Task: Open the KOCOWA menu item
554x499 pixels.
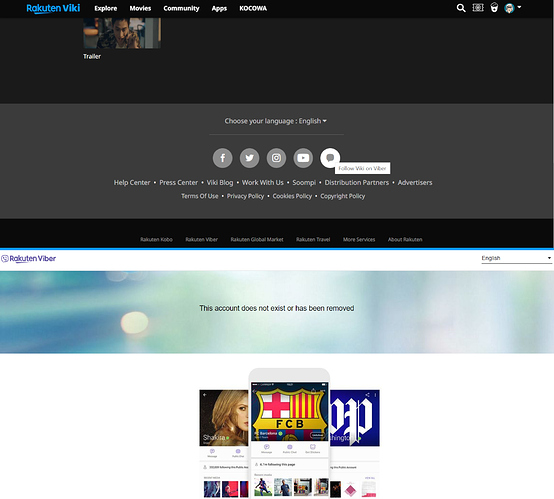Action: click(x=253, y=8)
